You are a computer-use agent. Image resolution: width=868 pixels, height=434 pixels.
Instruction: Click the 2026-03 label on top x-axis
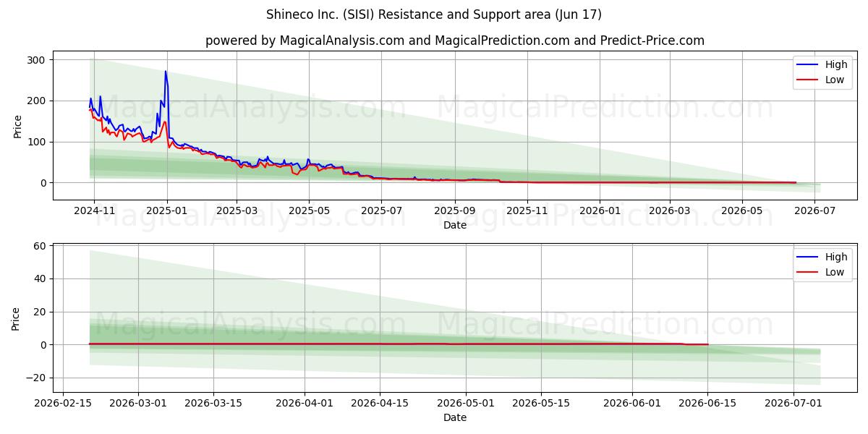[670, 211]
